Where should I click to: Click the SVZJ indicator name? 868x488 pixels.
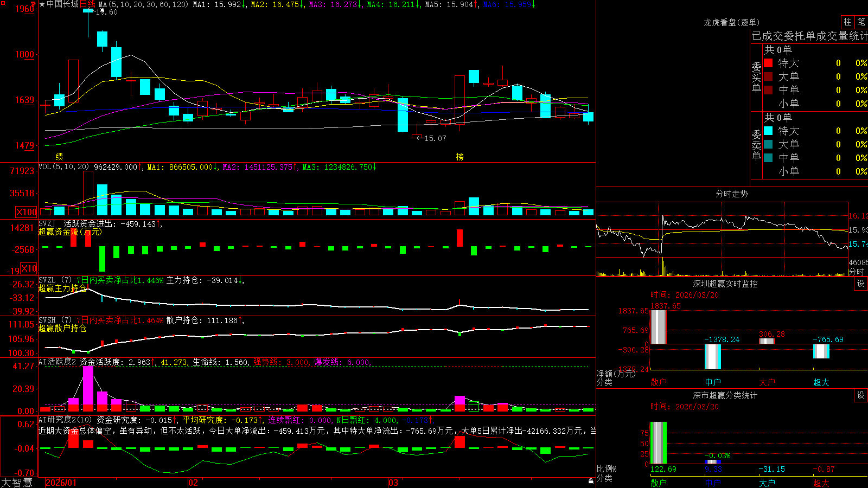coord(47,223)
